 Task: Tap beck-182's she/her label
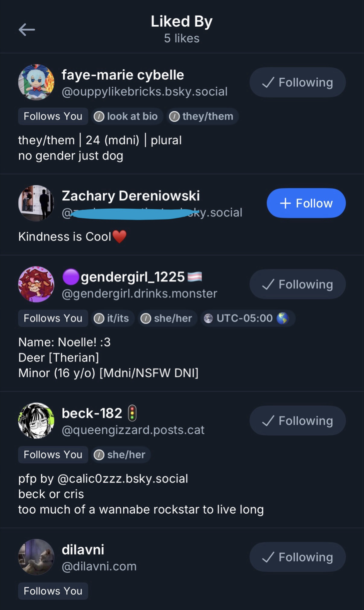(x=120, y=454)
